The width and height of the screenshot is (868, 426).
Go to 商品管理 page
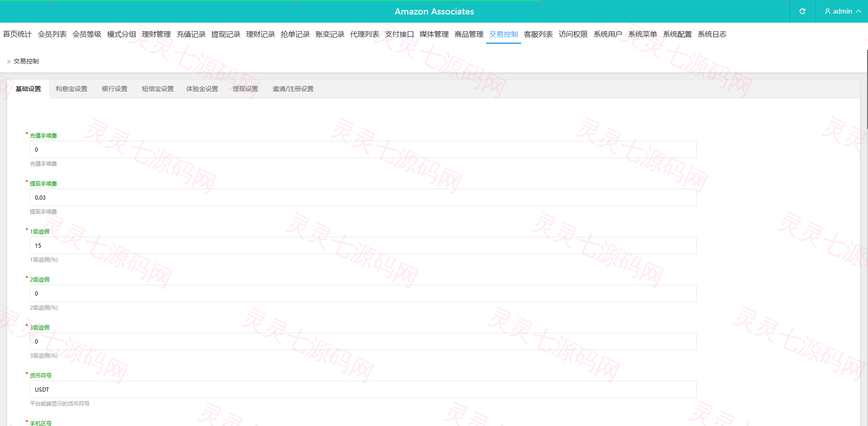[469, 34]
